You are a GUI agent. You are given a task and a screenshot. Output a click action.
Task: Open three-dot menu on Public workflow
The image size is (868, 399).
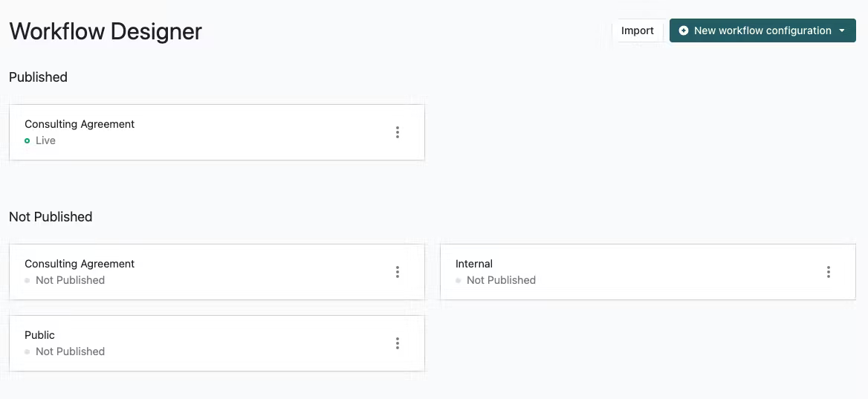398,343
